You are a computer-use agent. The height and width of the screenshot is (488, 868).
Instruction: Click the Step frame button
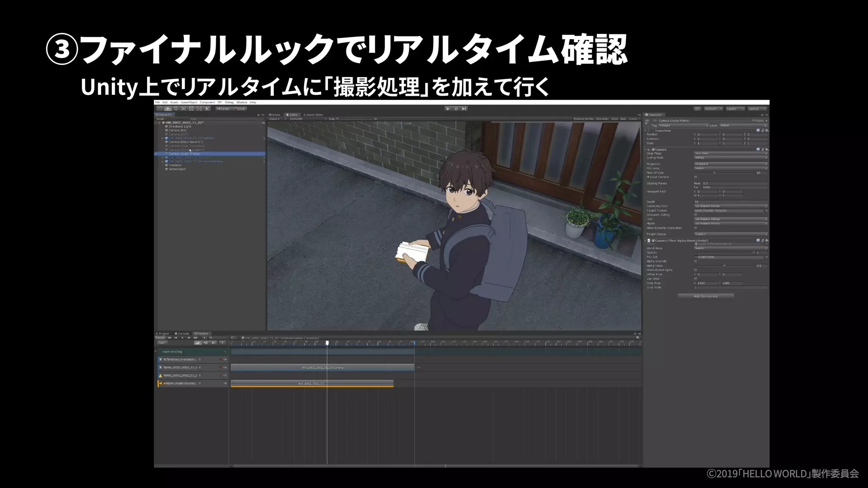[x=464, y=109]
